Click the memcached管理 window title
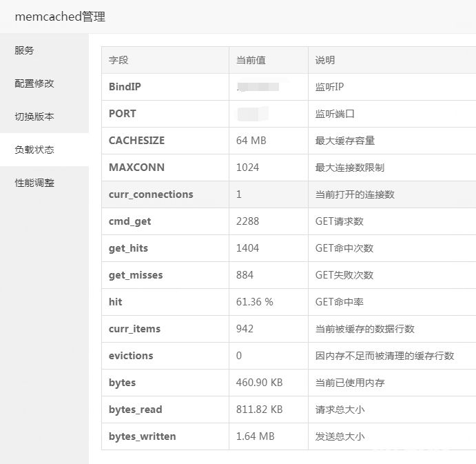Screen dimensions: 476x464 pos(60,17)
